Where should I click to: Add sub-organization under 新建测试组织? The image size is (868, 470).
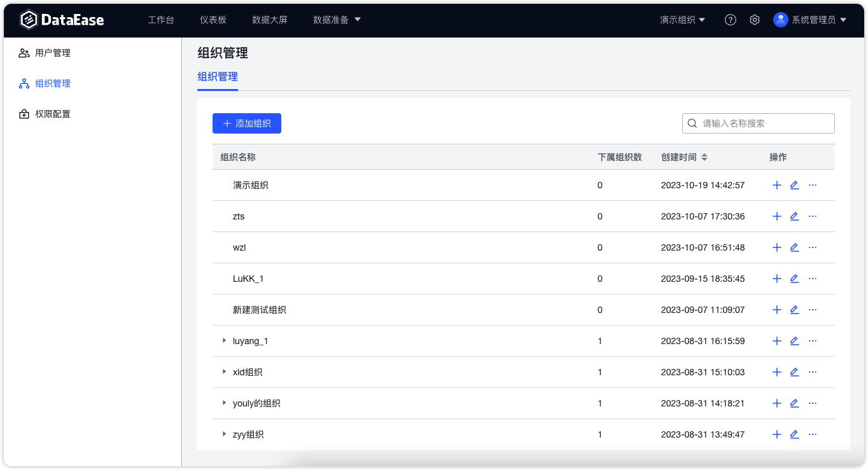[776, 310]
